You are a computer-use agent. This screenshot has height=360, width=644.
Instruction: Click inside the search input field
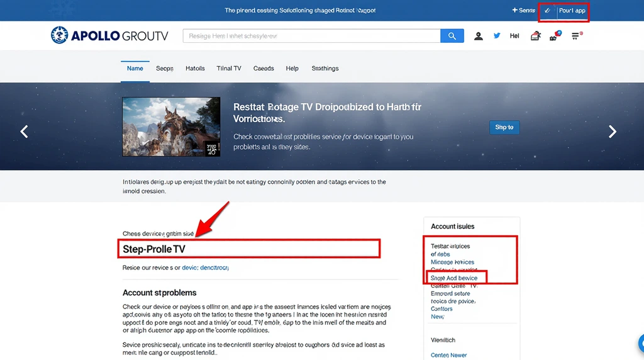click(x=312, y=36)
